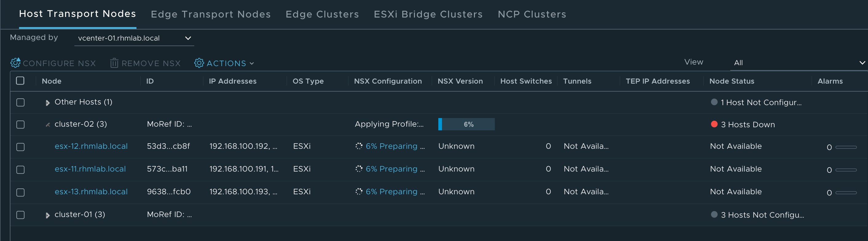Open host link esx-13.rhmlab.local
The width and height of the screenshot is (868, 241).
pos(91,192)
